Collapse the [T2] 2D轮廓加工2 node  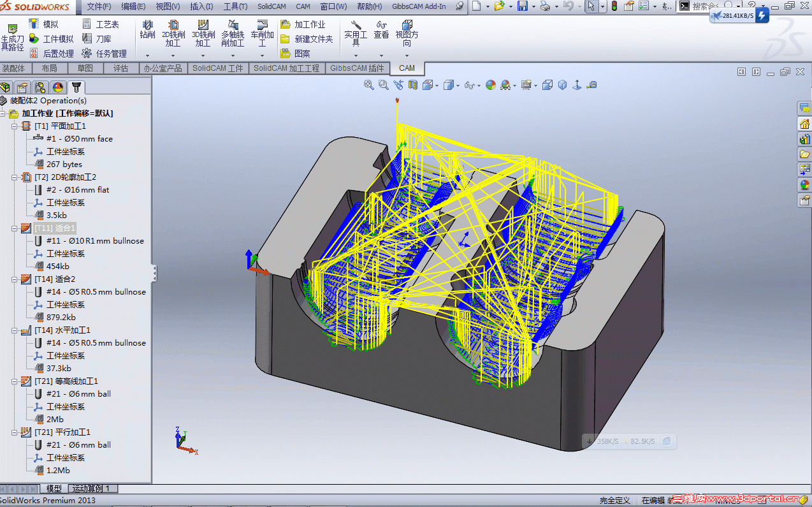[x=15, y=177]
